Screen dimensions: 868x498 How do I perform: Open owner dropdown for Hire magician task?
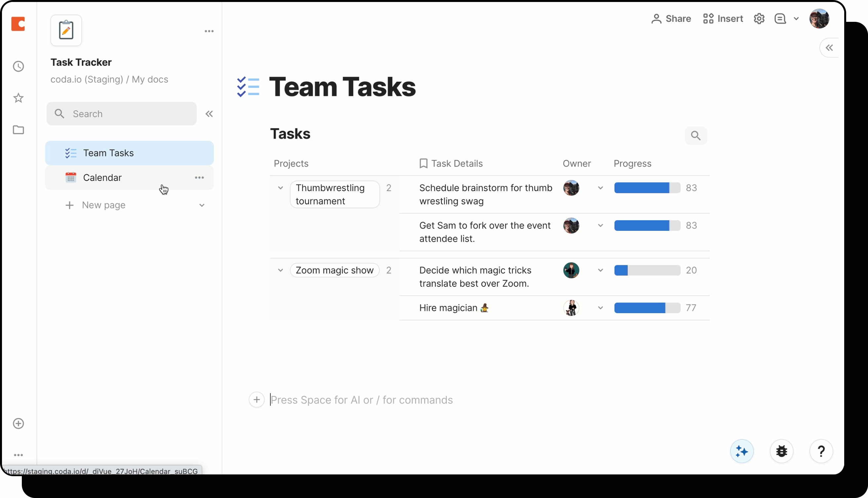pyautogui.click(x=600, y=308)
